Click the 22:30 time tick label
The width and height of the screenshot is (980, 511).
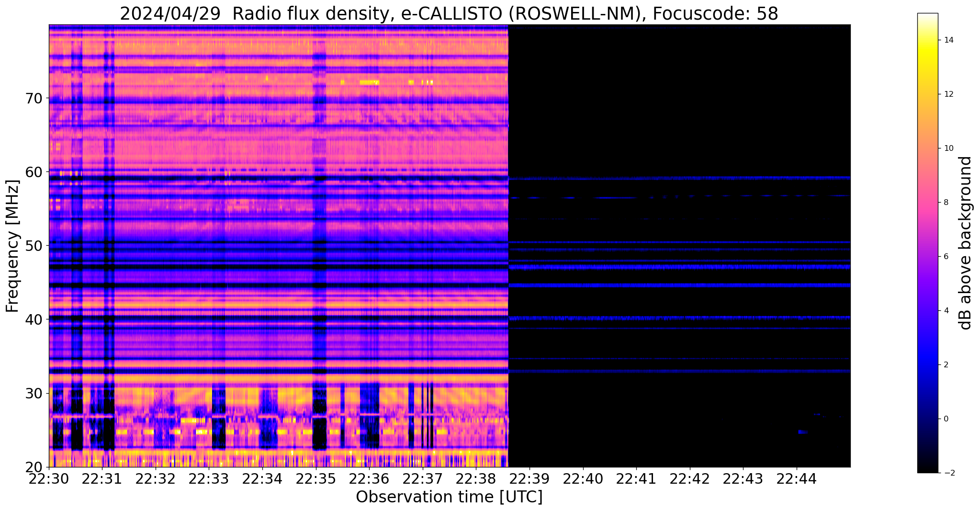tap(49, 478)
